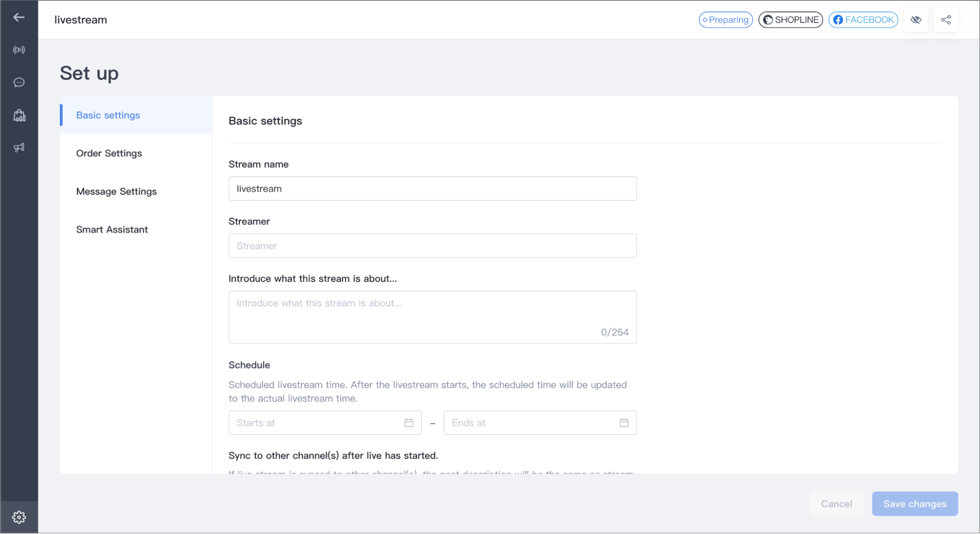The width and height of the screenshot is (980, 534).
Task: Toggle the crossed-eye visibility icon
Action: click(915, 20)
